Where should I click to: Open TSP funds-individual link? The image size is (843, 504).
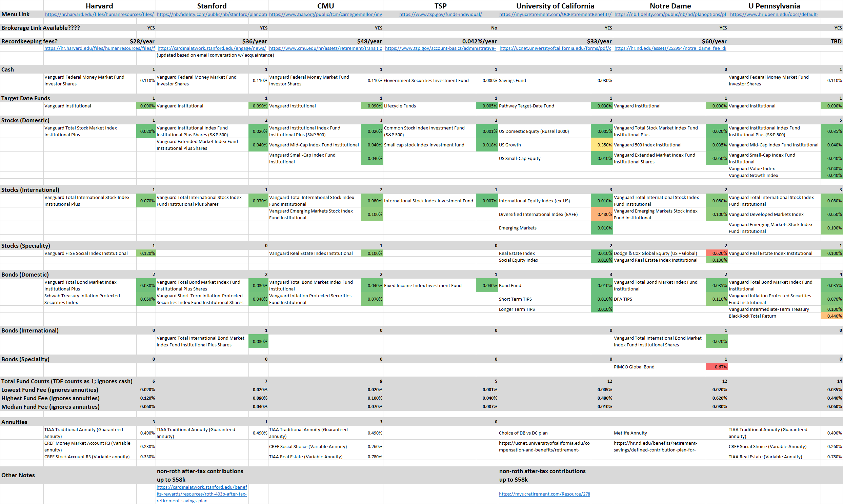click(x=441, y=14)
